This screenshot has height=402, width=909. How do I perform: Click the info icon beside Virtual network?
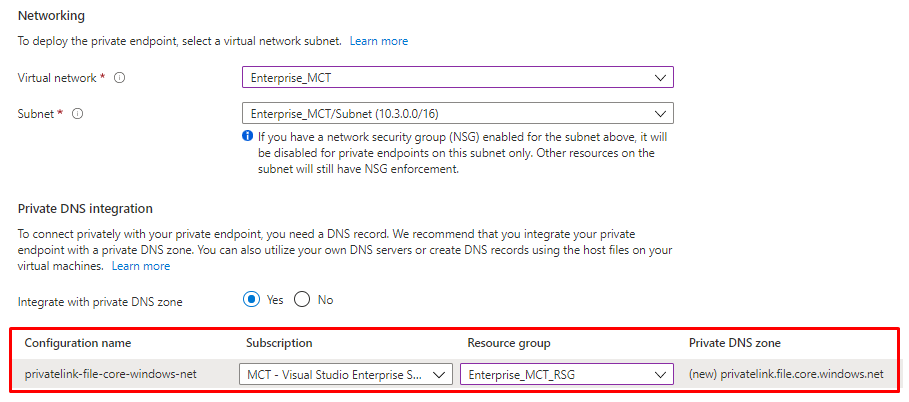(x=120, y=78)
